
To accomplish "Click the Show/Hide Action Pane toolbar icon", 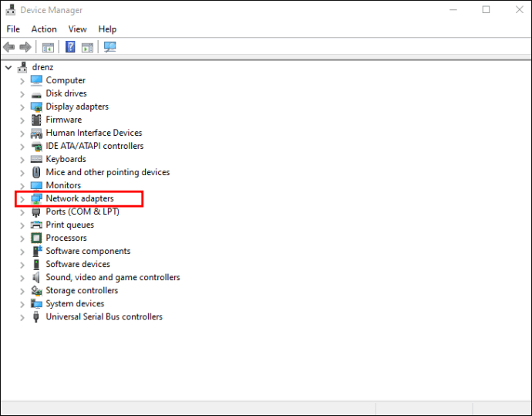I will pyautogui.click(x=87, y=47).
